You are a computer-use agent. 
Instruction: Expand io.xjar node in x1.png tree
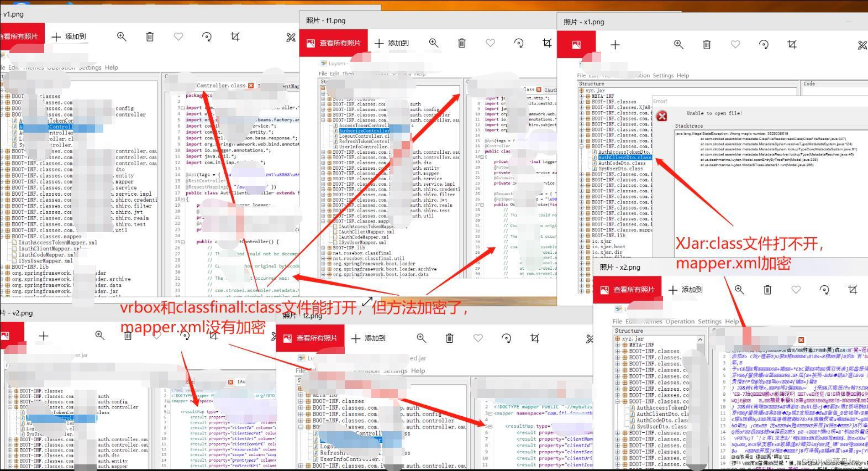pyautogui.click(x=581, y=241)
